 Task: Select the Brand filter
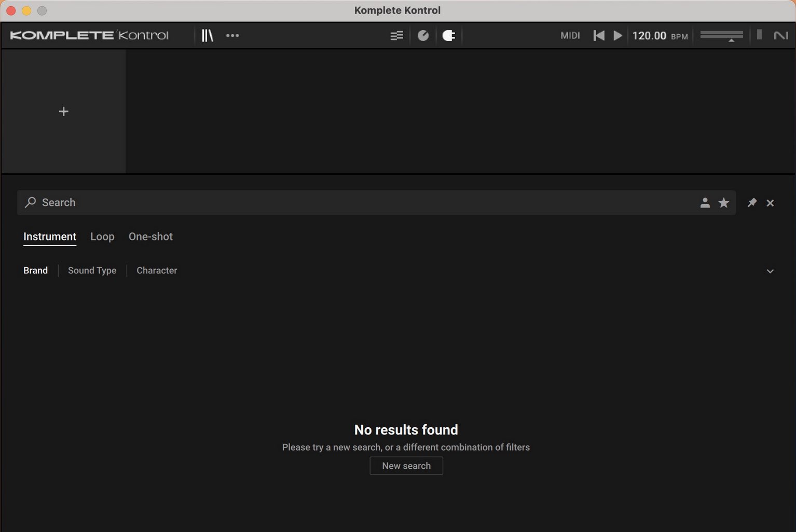pos(35,270)
